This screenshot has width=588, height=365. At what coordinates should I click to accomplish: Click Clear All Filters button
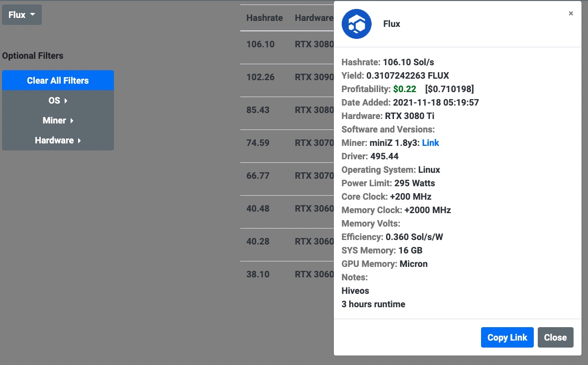tap(58, 81)
